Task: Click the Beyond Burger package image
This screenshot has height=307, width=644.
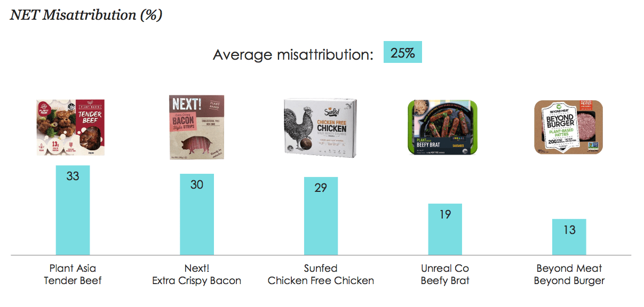Action: (569, 127)
